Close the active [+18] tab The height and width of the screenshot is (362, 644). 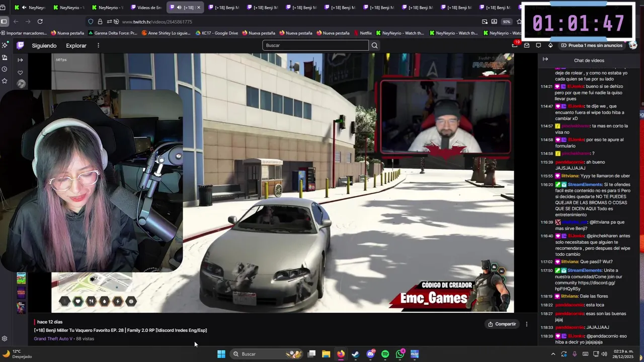tap(198, 8)
